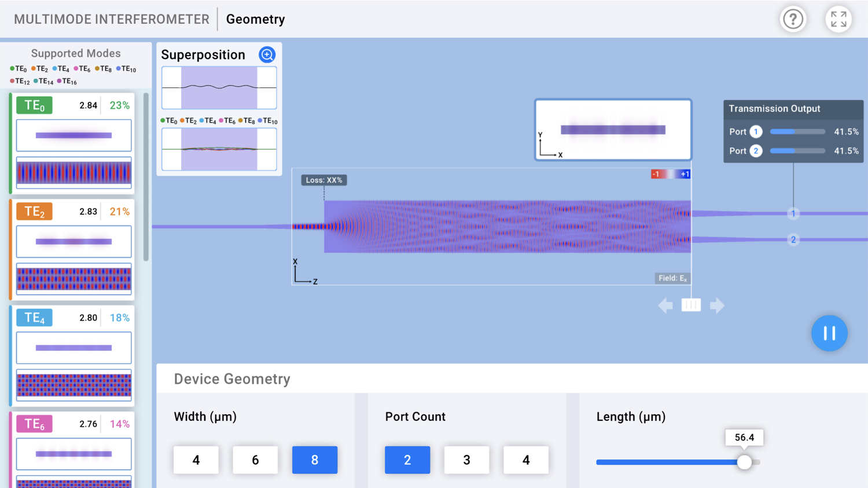868x488 pixels.
Task: Click the Field: Ex indicator on the simulation
Action: point(672,278)
